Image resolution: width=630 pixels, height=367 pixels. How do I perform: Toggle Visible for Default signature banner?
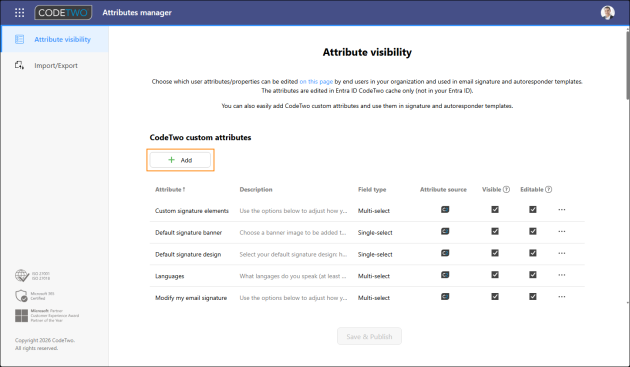495,231
